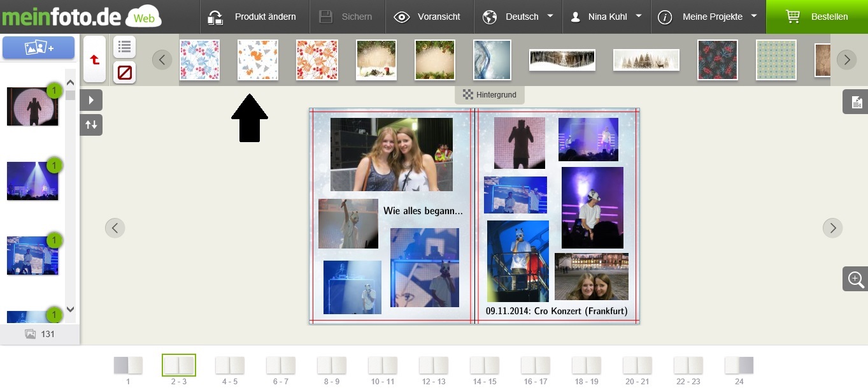Click the add photos button

38,48
